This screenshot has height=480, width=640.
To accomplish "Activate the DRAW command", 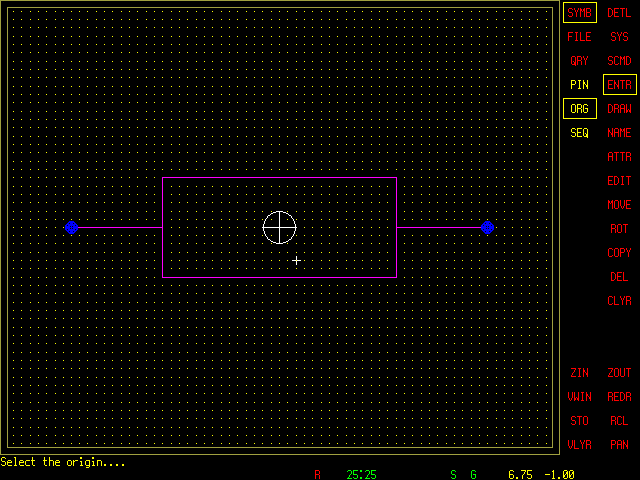I will tap(619, 109).
